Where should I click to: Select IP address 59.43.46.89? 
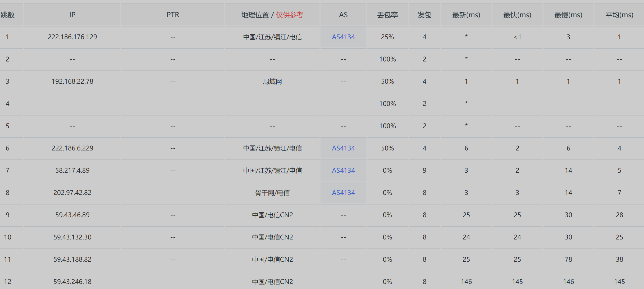coord(72,215)
